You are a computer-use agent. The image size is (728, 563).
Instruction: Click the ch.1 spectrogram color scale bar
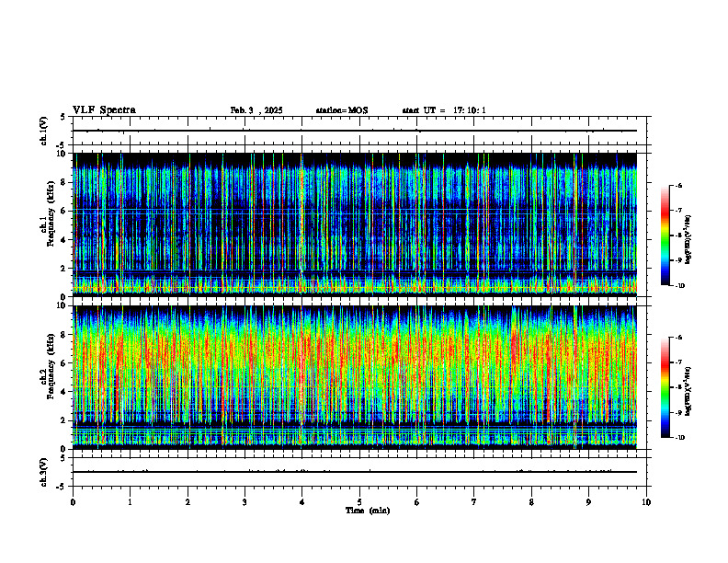pos(665,236)
